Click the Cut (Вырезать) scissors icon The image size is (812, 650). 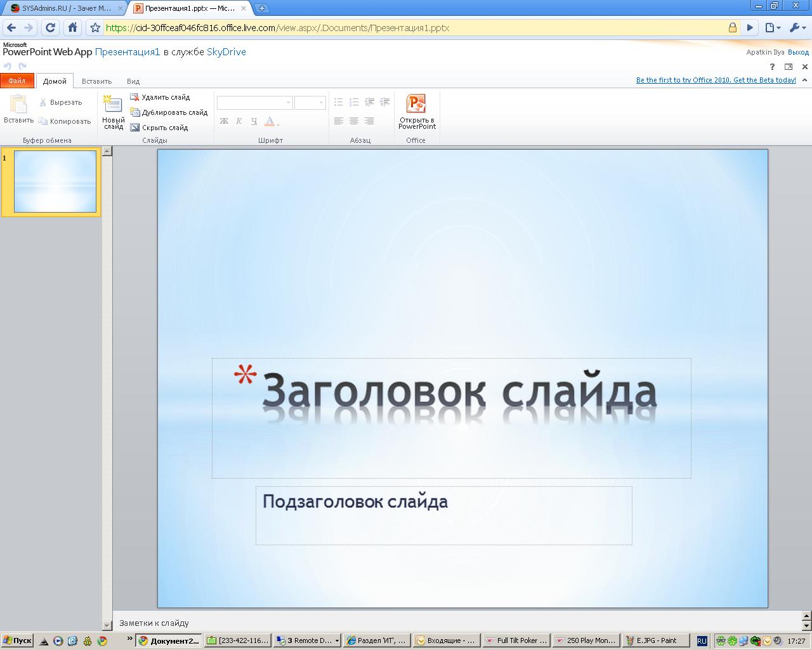pyautogui.click(x=43, y=102)
